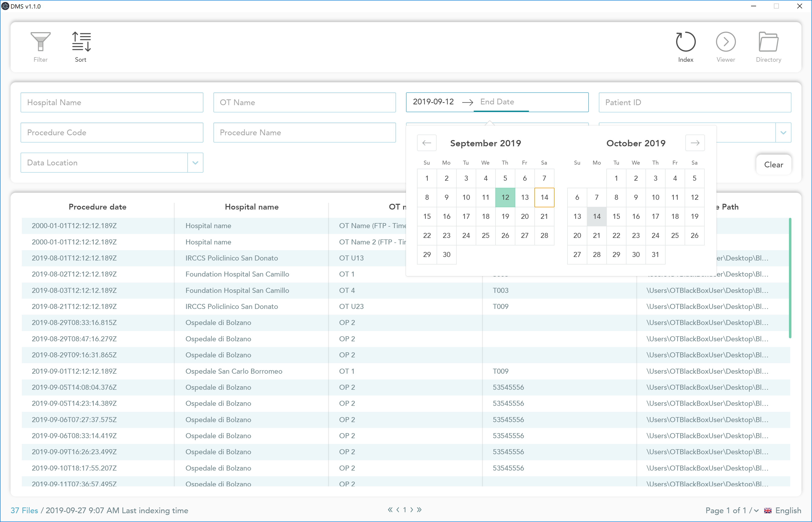Click Ospedale San Carlo Borromeo cell

pos(234,371)
